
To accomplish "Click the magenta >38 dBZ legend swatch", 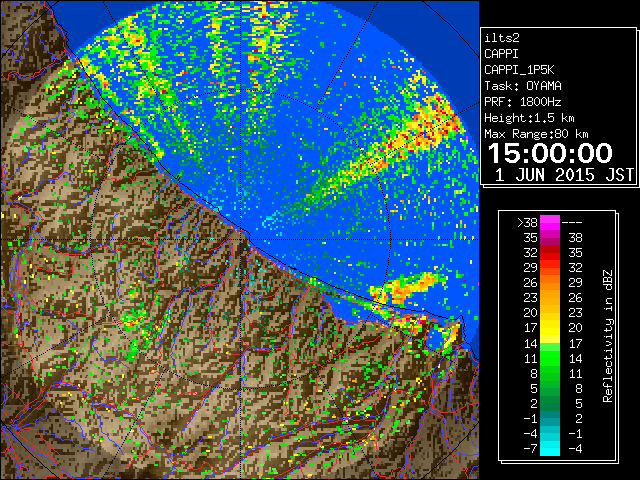I will [x=550, y=222].
